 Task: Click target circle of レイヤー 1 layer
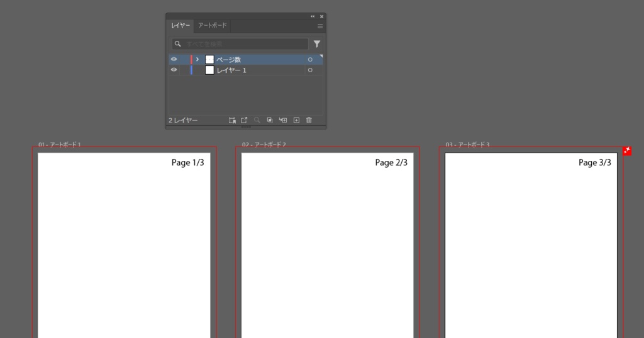pos(310,70)
